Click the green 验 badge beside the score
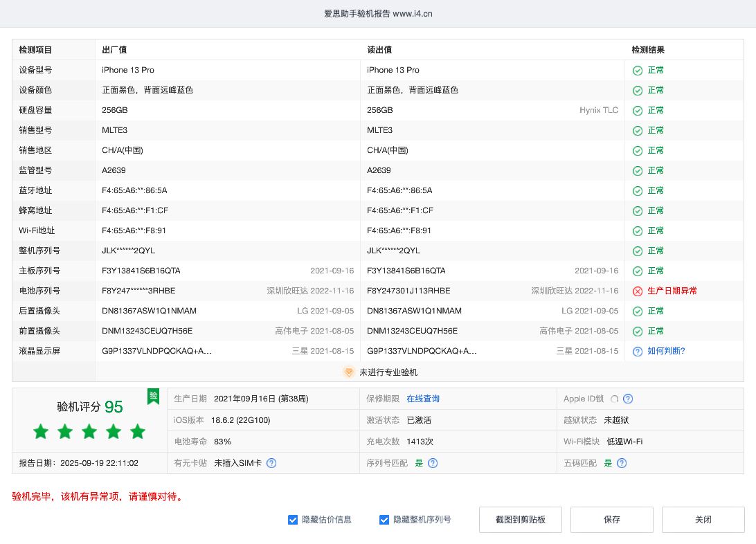This screenshot has height=544, width=756. pos(152,397)
